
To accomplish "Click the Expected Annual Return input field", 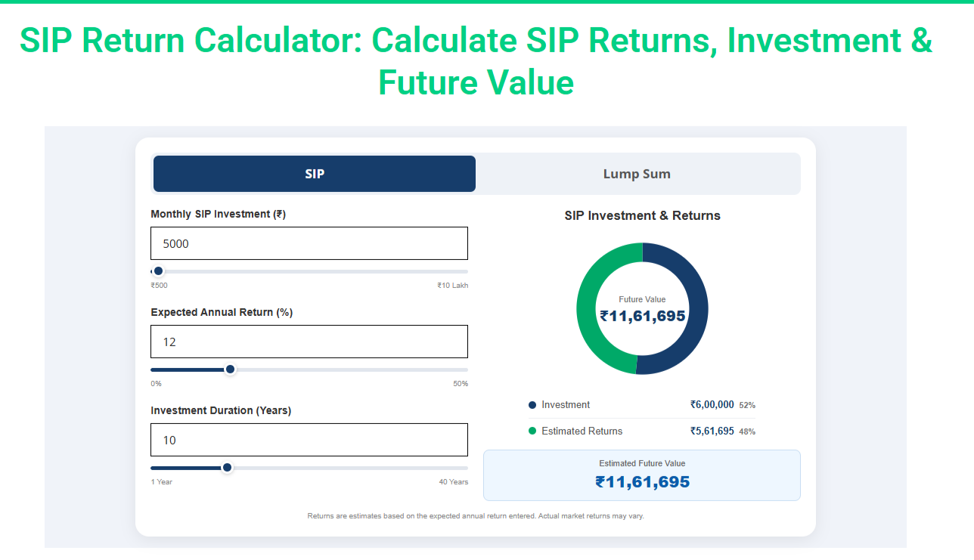I will tap(309, 342).
